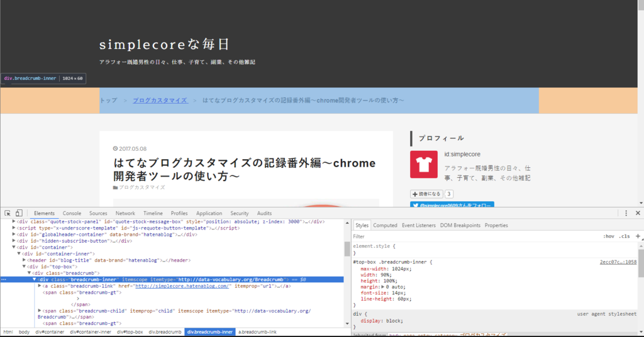Image resolution: width=644 pixels, height=337 pixels.
Task: Switch to the Computed sidebar tab
Action: tap(385, 225)
